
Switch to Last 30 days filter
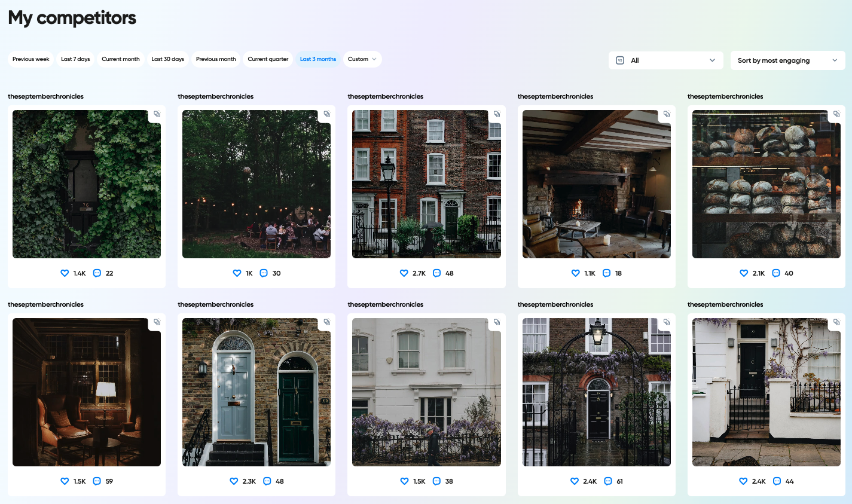click(x=168, y=59)
